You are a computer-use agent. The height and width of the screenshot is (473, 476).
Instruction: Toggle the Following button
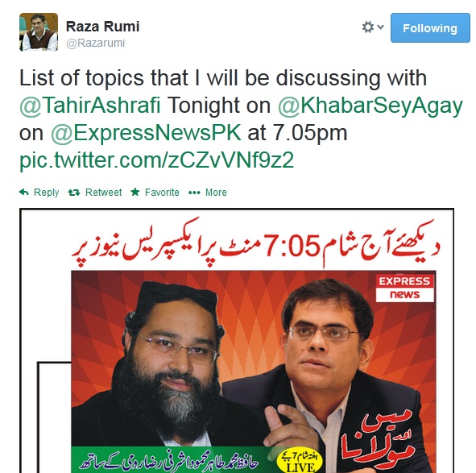pos(430,28)
